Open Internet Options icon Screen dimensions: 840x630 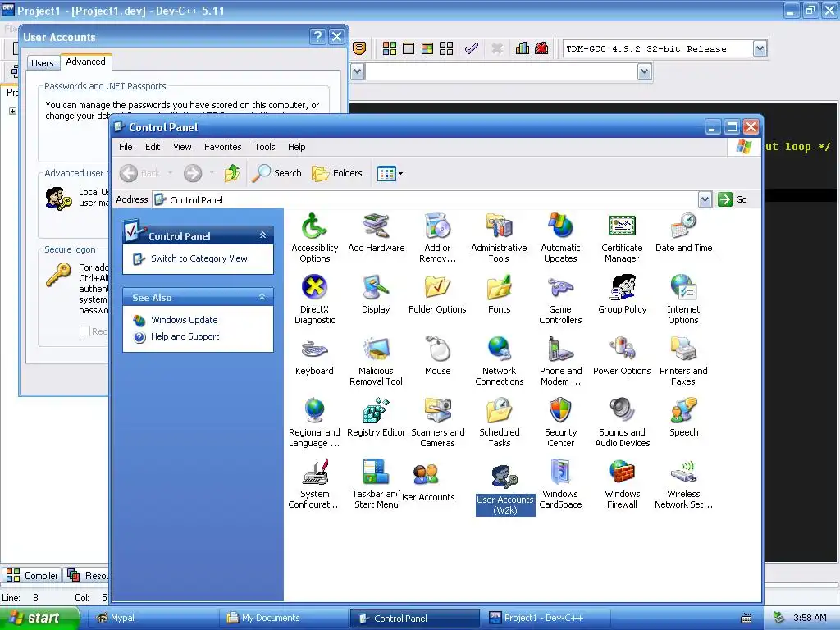click(683, 299)
